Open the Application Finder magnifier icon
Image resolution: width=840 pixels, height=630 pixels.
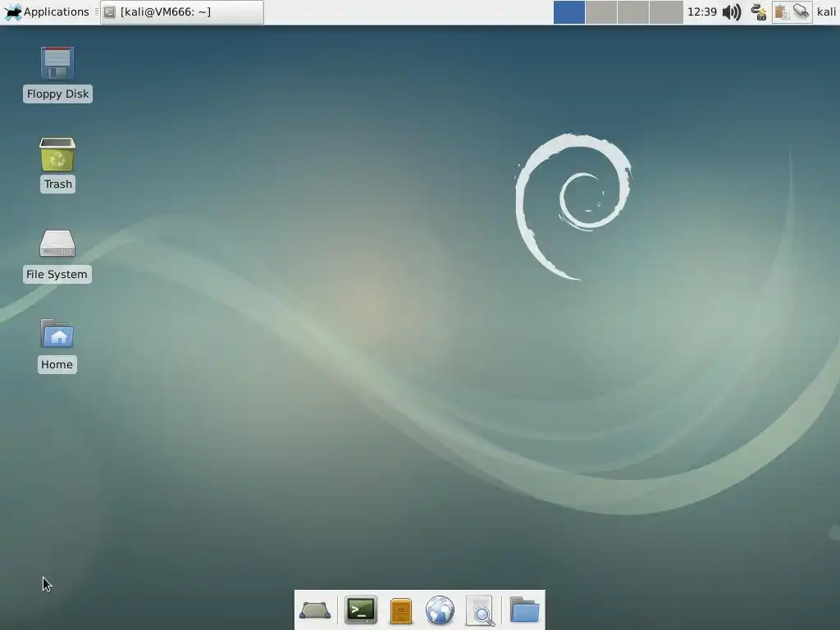point(481,610)
